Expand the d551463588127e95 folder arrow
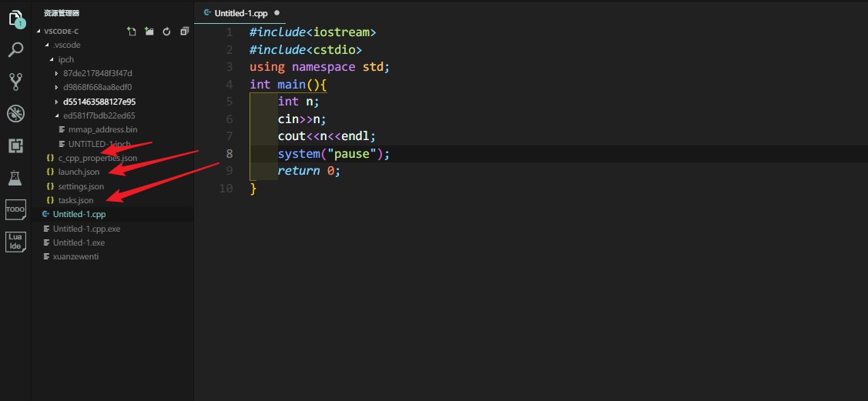 pyautogui.click(x=57, y=102)
